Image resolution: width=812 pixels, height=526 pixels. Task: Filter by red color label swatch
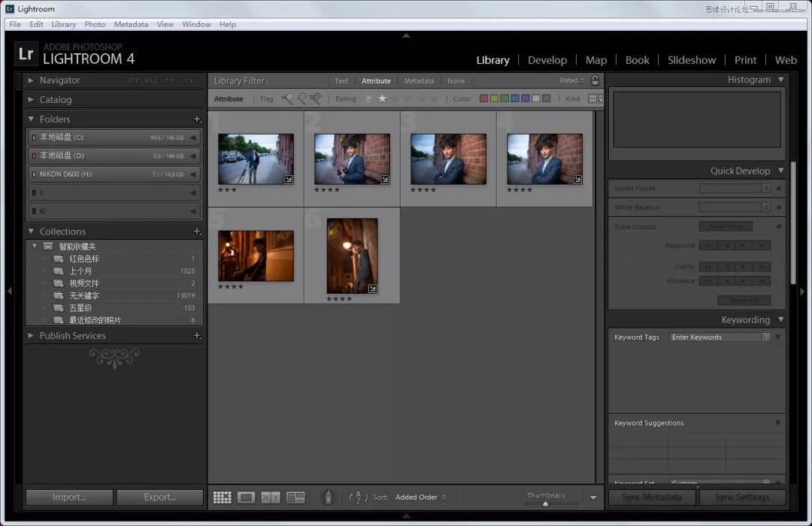[x=483, y=98]
